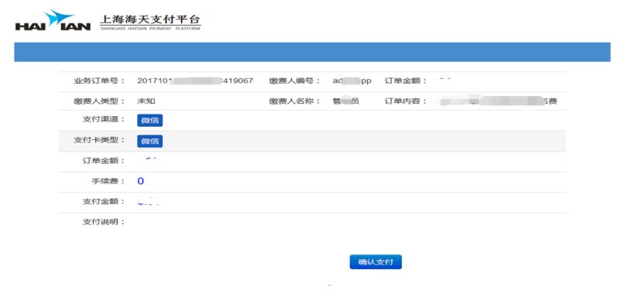Click the 支付卡类型 label
This screenshot has width=644, height=291.
[x=99, y=140]
